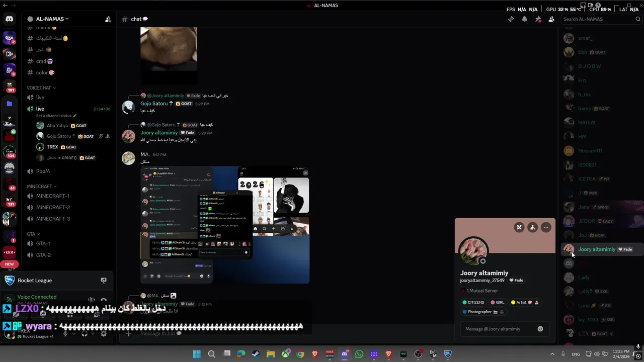Click the NEW unread indicator in server list

pos(9,264)
